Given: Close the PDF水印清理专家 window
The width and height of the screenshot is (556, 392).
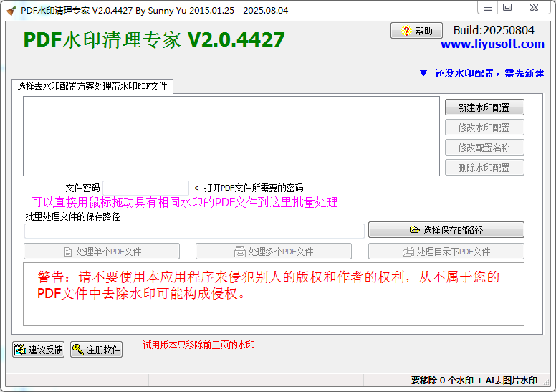Looking at the screenshot, I should (x=534, y=8).
